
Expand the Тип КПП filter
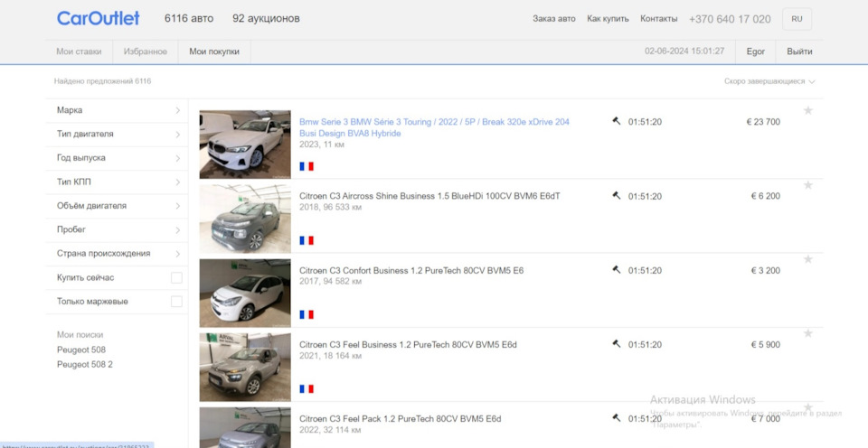point(117,182)
